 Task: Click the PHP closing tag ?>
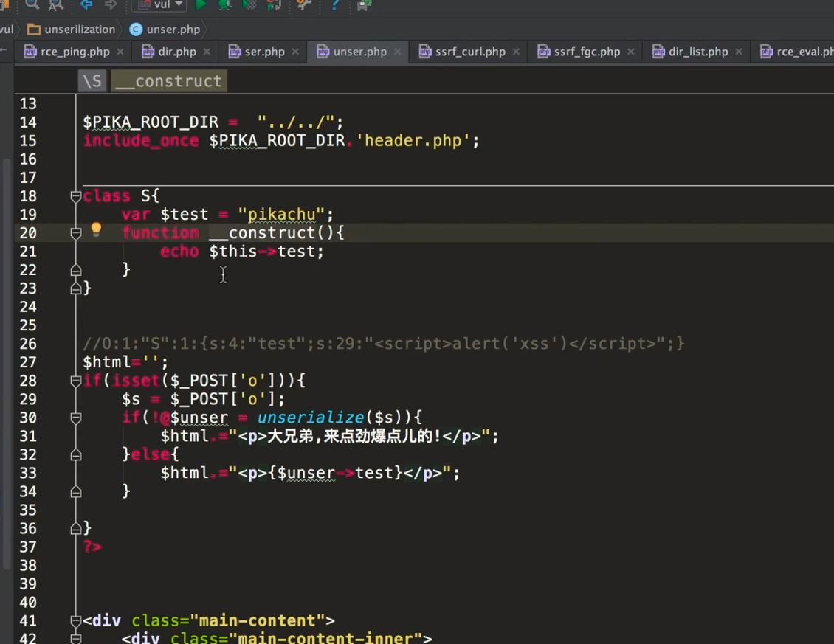[92, 547]
